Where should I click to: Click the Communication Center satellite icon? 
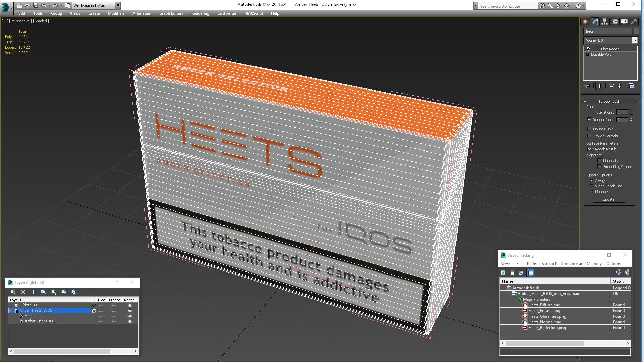click(x=558, y=6)
